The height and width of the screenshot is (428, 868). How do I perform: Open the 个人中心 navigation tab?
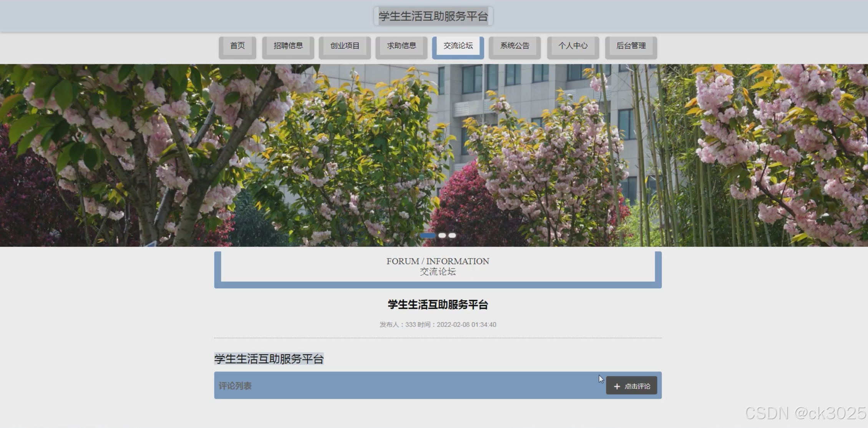pos(573,46)
